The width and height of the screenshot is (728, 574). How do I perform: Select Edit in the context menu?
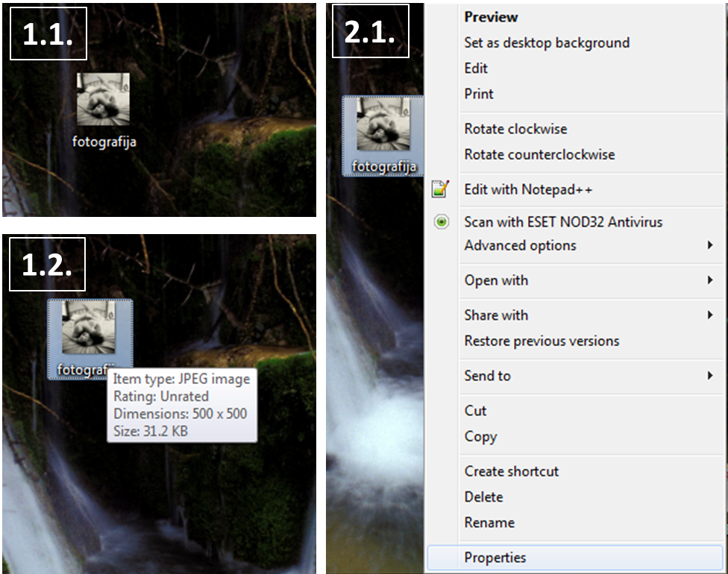[476, 69]
